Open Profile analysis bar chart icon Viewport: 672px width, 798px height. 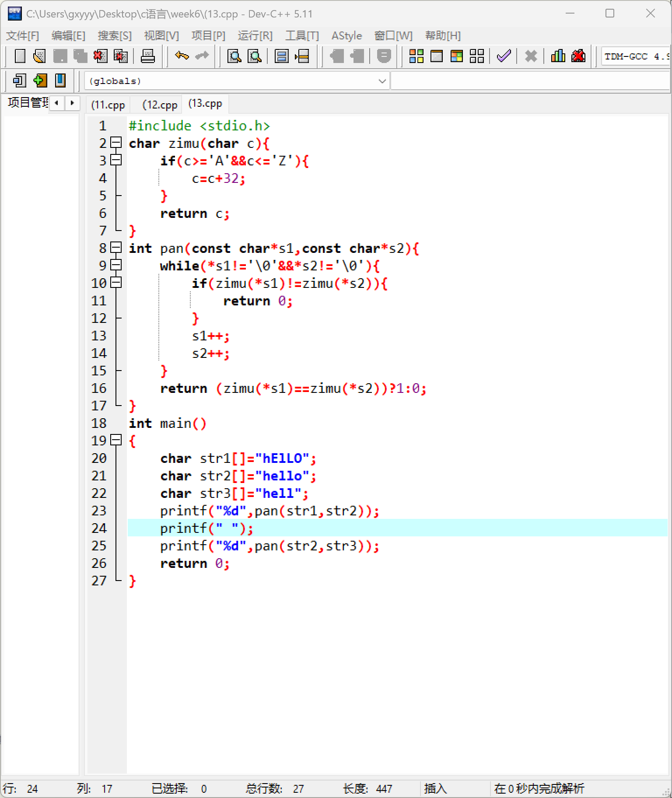click(558, 56)
